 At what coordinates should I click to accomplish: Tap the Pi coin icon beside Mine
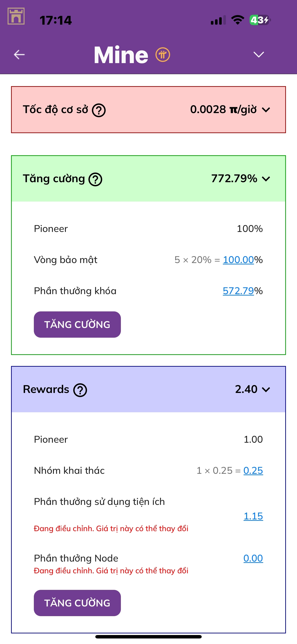163,55
